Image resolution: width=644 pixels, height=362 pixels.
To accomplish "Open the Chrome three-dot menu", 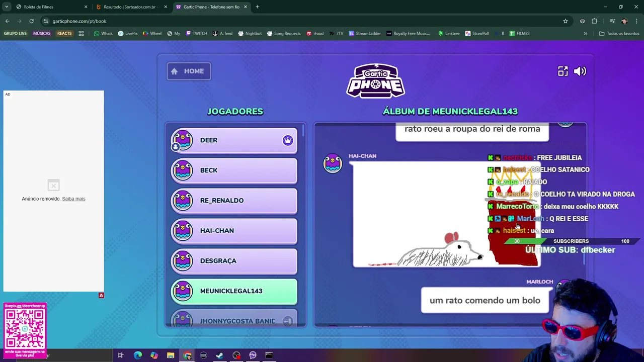I will coord(637,21).
